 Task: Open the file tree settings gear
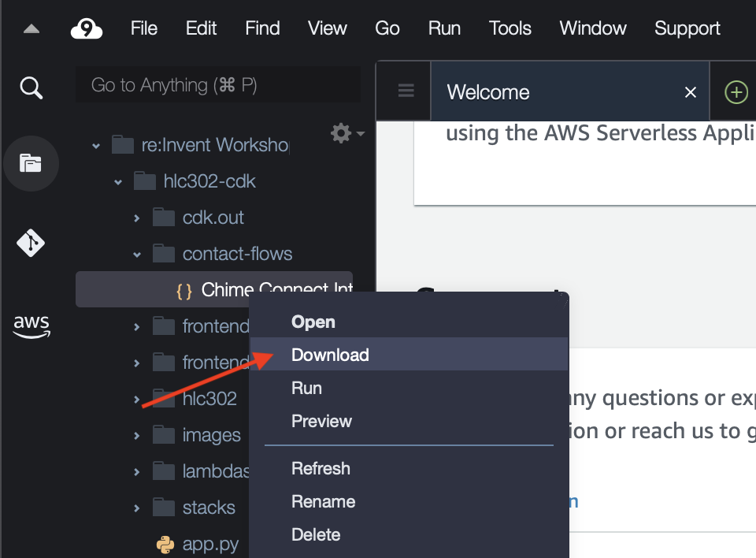[x=341, y=132]
